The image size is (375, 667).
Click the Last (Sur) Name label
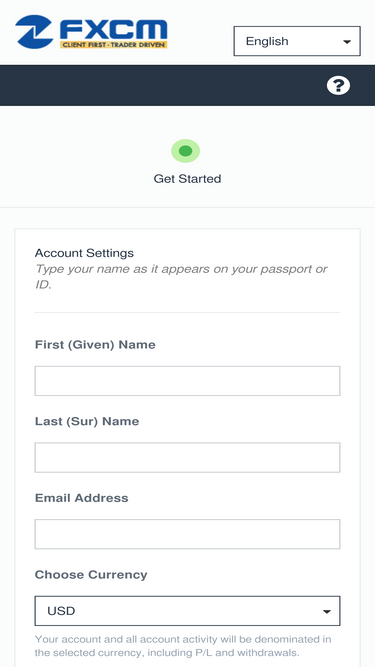(x=87, y=421)
